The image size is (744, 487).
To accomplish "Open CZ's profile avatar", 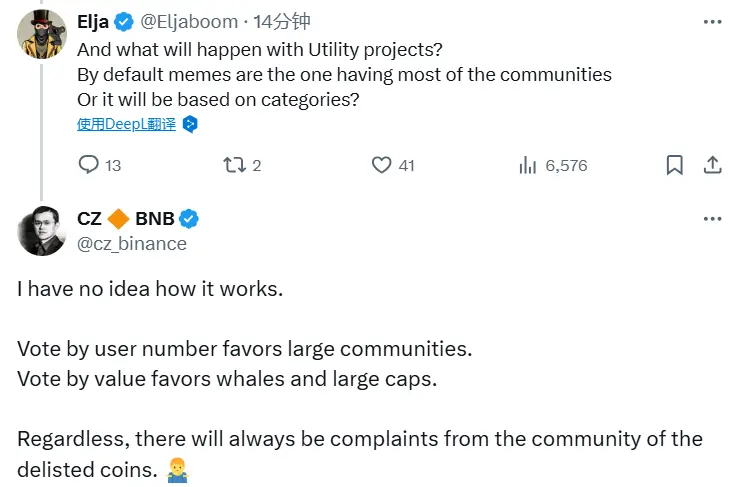I will click(x=42, y=231).
